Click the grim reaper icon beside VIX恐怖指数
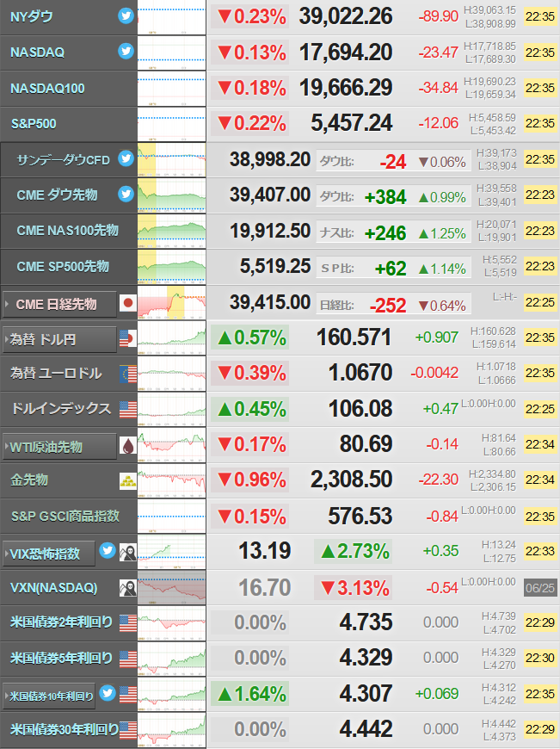560x749 pixels. [128, 552]
